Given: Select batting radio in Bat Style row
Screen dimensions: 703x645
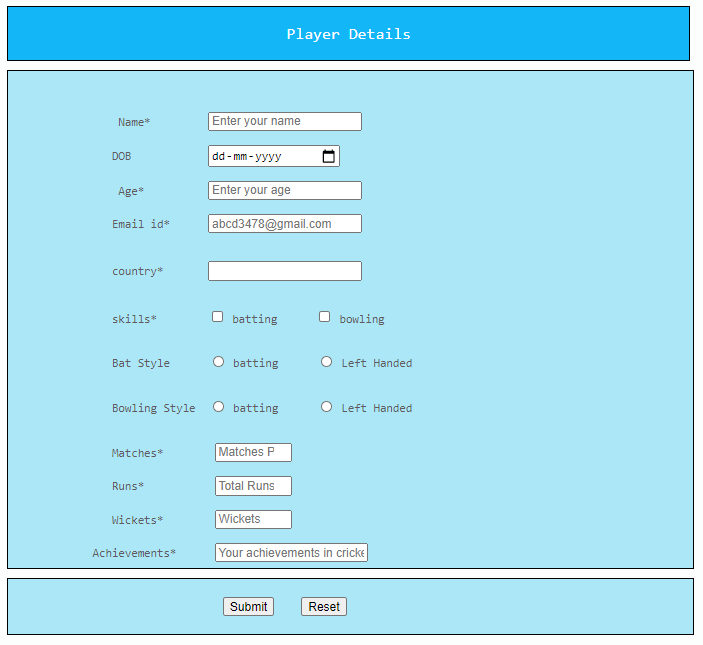Looking at the screenshot, I should coord(218,362).
